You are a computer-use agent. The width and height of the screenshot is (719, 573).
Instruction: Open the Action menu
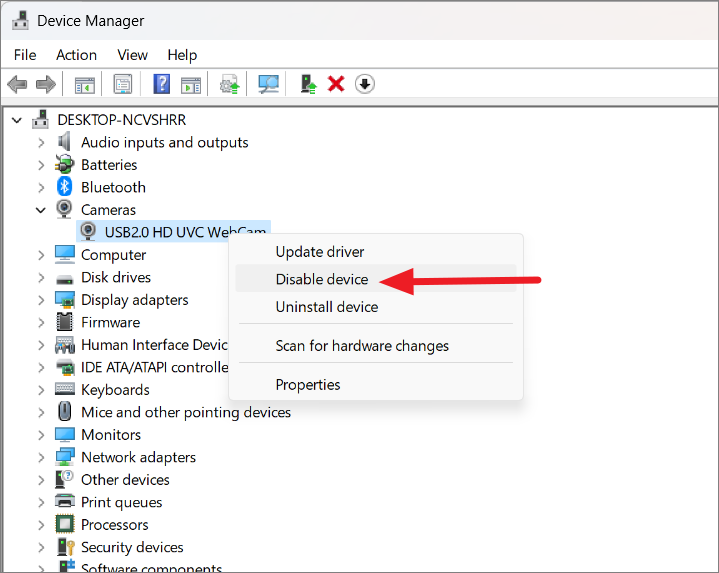[x=76, y=55]
